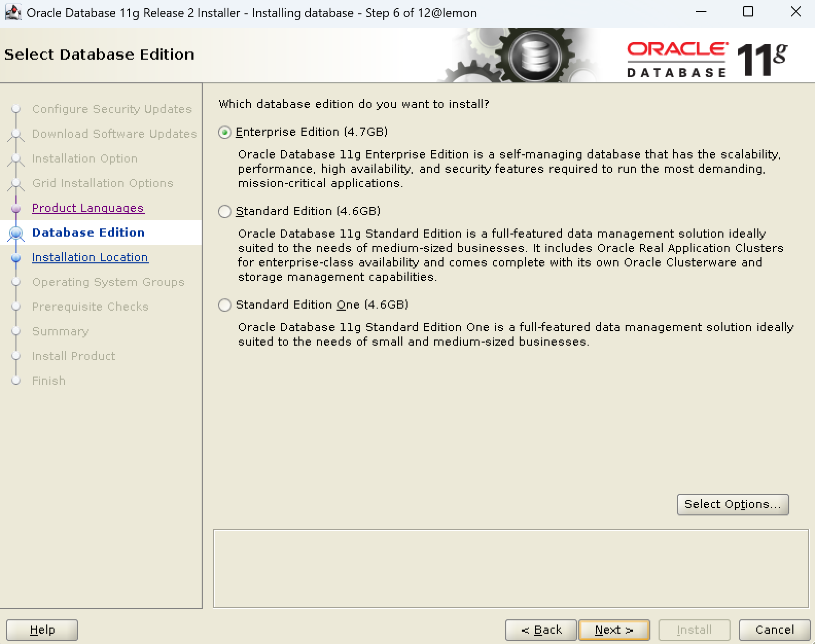Click the empty message area at bottom
The height and width of the screenshot is (644, 815).
click(510, 568)
